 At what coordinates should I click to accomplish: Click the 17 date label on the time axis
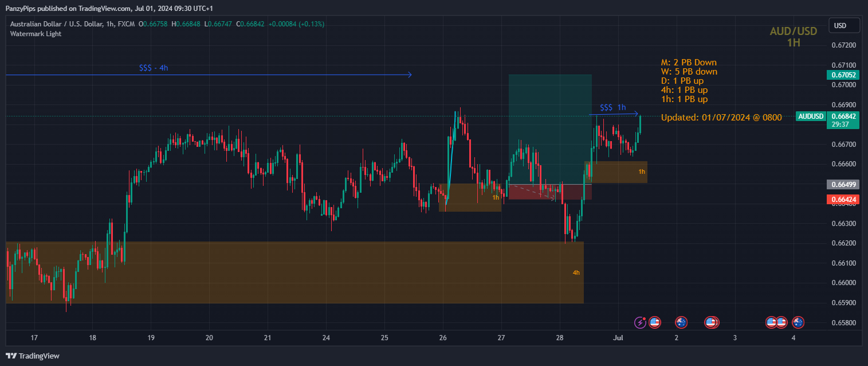coord(34,337)
